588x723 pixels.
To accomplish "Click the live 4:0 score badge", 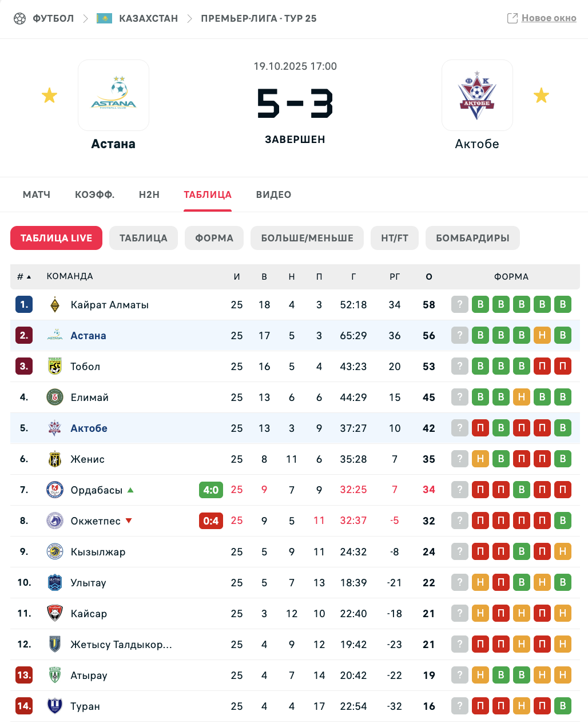I will coord(211,490).
